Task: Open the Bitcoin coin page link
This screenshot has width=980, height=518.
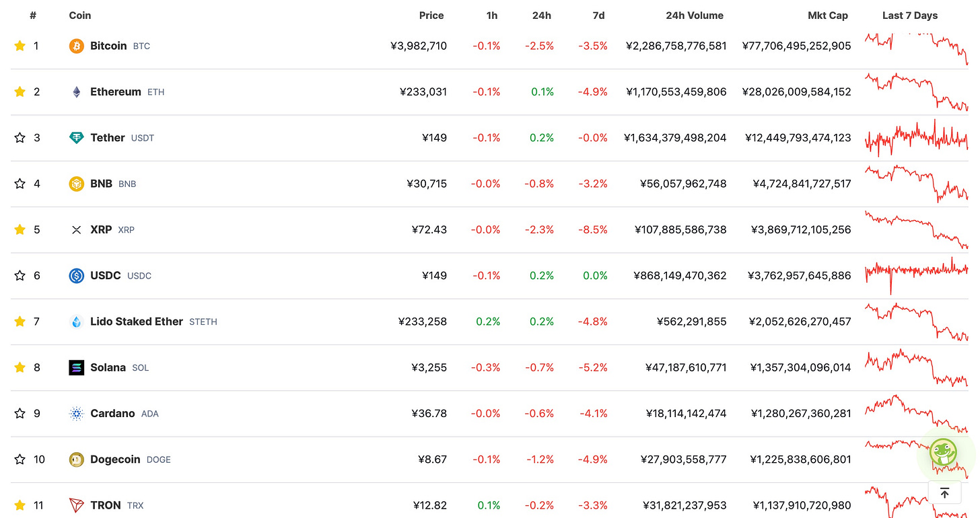Action: coord(108,46)
